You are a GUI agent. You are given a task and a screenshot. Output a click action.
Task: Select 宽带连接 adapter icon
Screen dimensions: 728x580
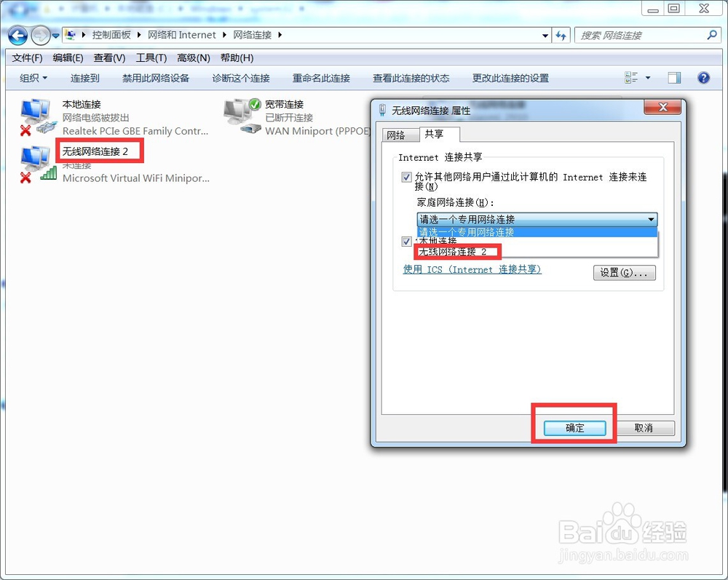click(242, 116)
